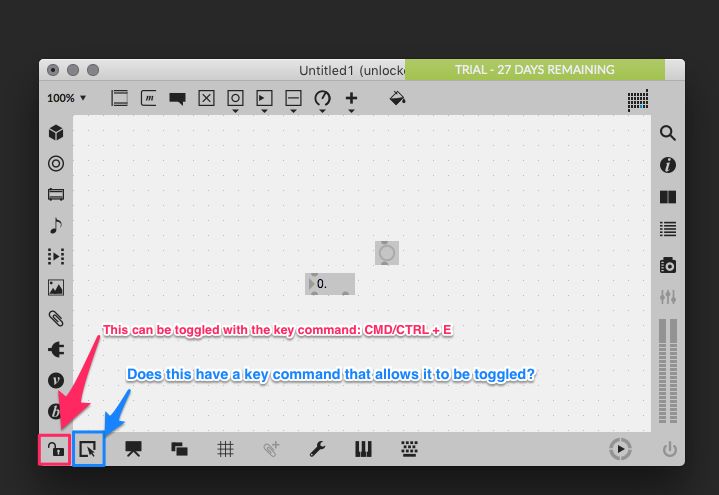Open the camera snapshots icon

point(668,265)
